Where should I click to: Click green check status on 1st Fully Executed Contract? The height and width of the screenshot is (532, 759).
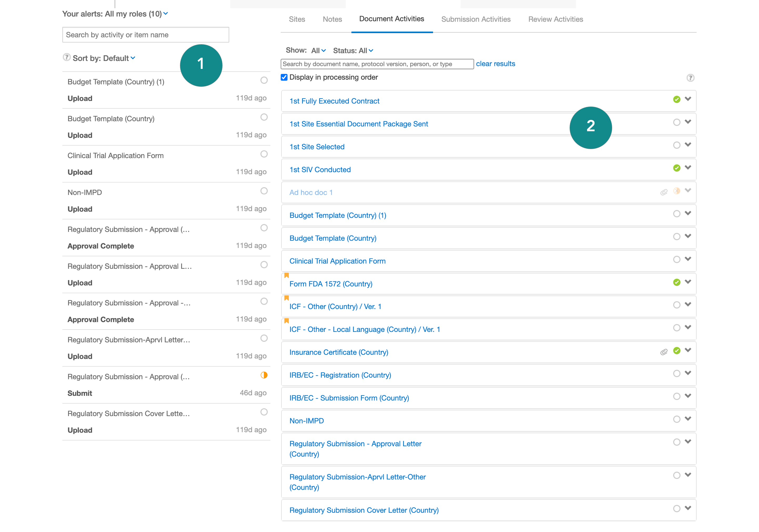676,99
